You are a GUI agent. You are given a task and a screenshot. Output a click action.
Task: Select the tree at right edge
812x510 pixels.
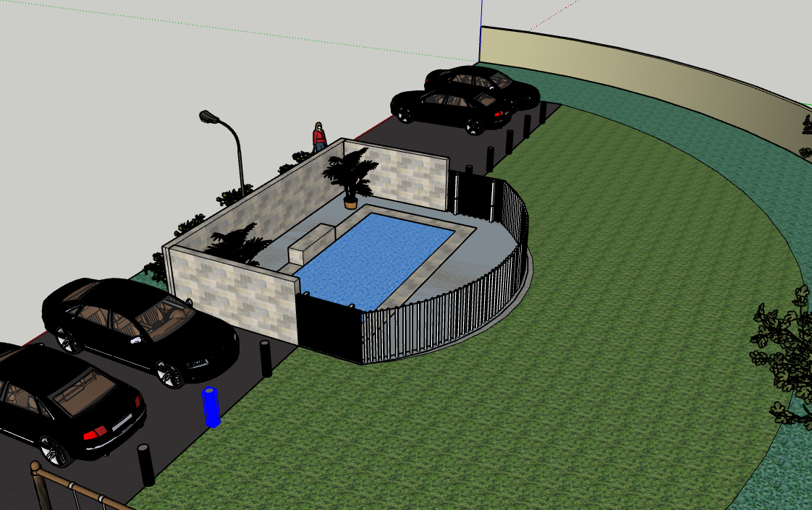[x=785, y=354]
